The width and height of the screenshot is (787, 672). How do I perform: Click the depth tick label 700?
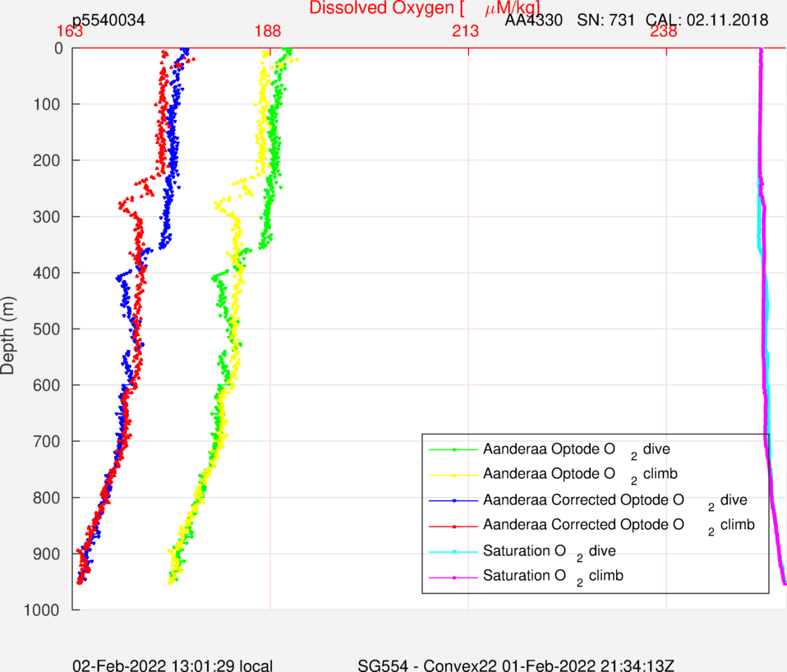click(x=47, y=442)
